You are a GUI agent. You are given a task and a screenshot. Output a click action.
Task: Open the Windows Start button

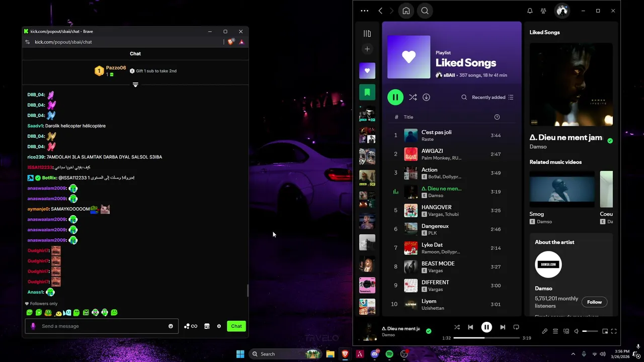(240, 354)
